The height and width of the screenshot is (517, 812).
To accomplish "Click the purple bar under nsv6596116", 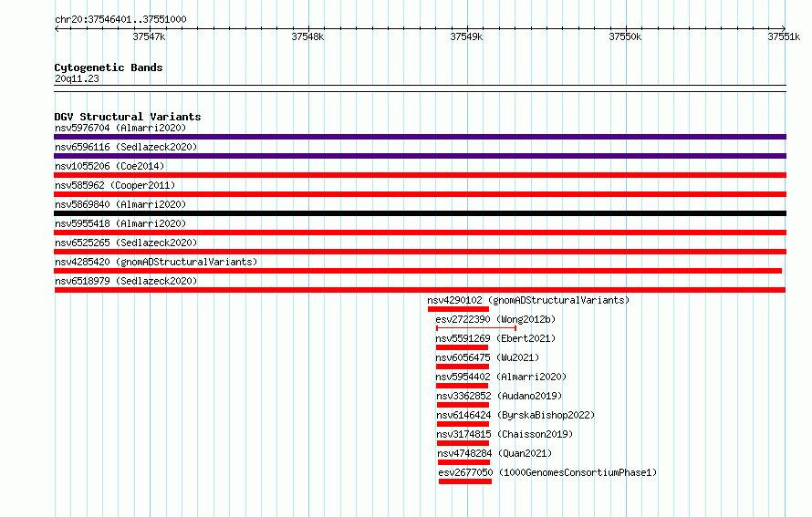I will [420, 156].
